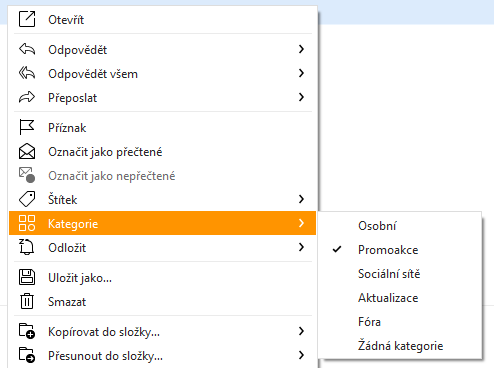Click the Smazat trash can icon
Viewport: 494px width, 368px height.
27,301
